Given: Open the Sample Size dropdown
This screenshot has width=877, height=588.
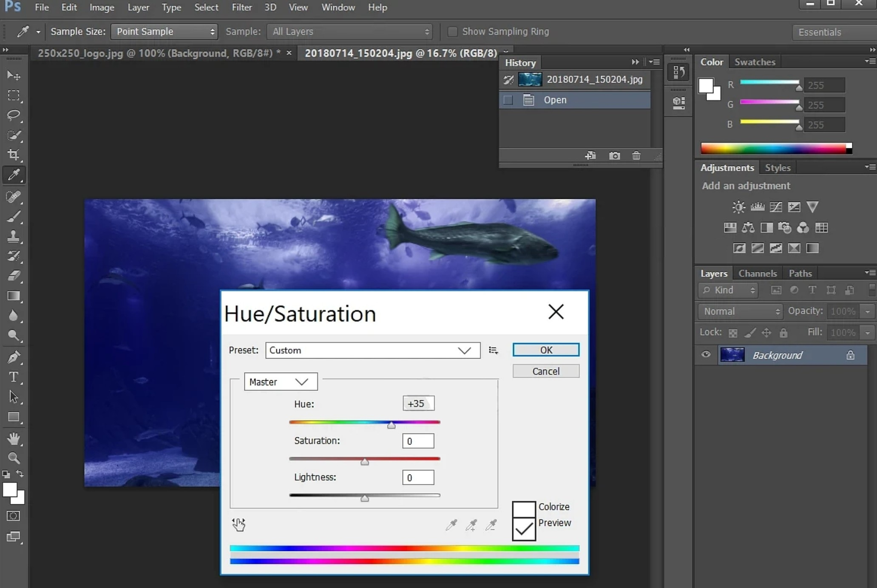Looking at the screenshot, I should 164,31.
